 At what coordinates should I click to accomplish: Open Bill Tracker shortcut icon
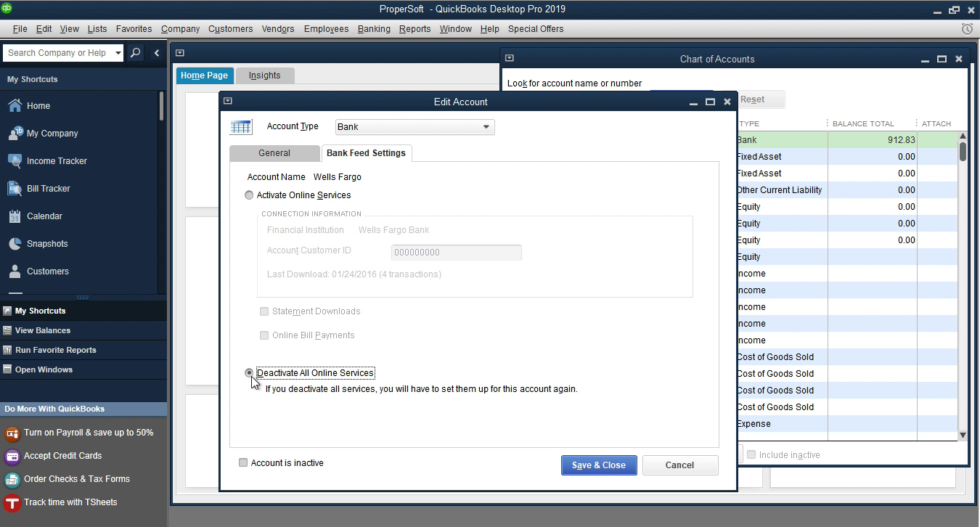pos(15,189)
